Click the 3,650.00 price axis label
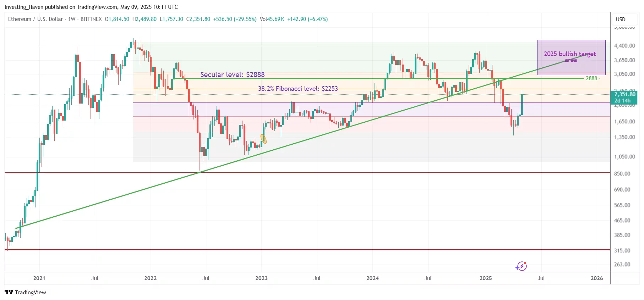644x300 pixels. 624,60
